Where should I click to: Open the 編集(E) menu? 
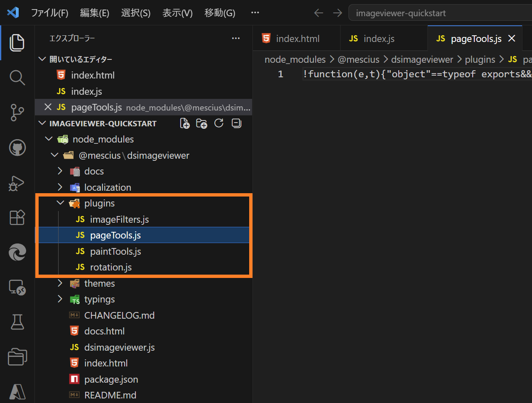pos(95,13)
